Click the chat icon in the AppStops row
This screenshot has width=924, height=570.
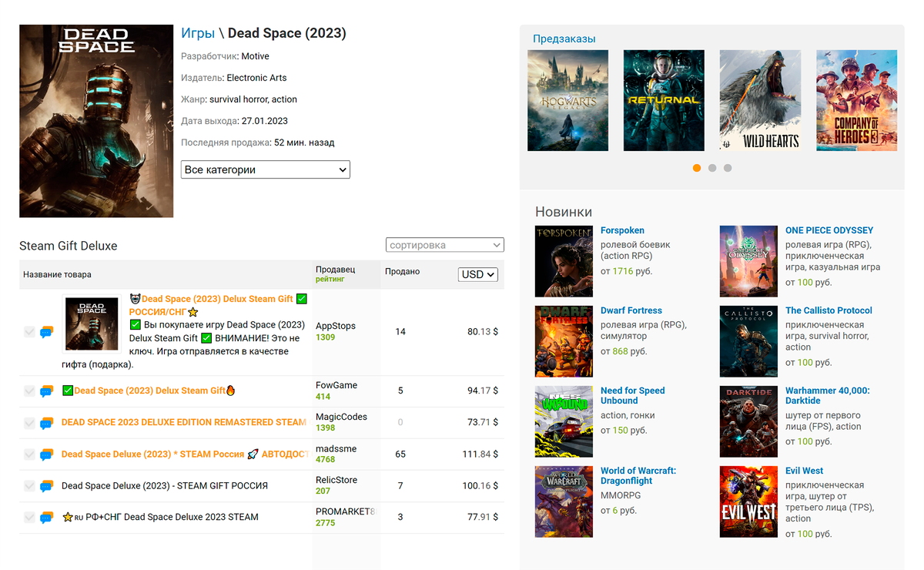click(x=46, y=332)
